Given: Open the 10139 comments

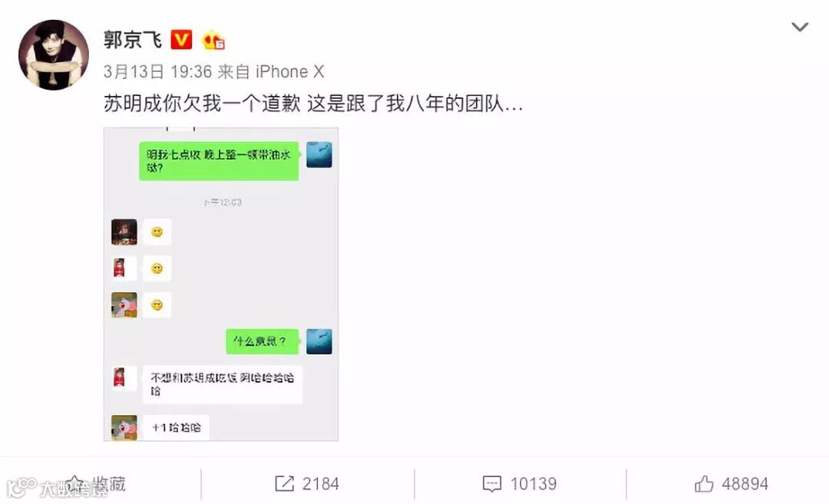Looking at the screenshot, I should coord(533,484).
